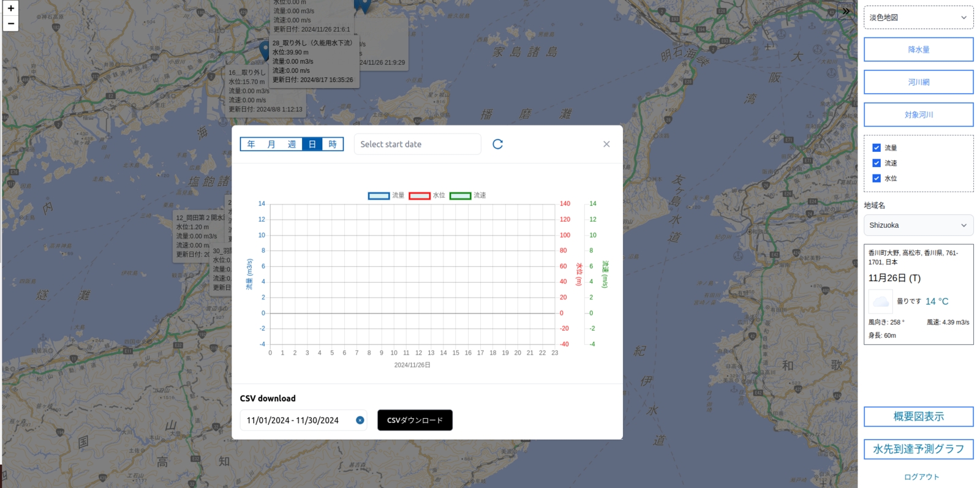Click the 11月26日 (T) date text
This screenshot has height=488, width=980.
894,278
